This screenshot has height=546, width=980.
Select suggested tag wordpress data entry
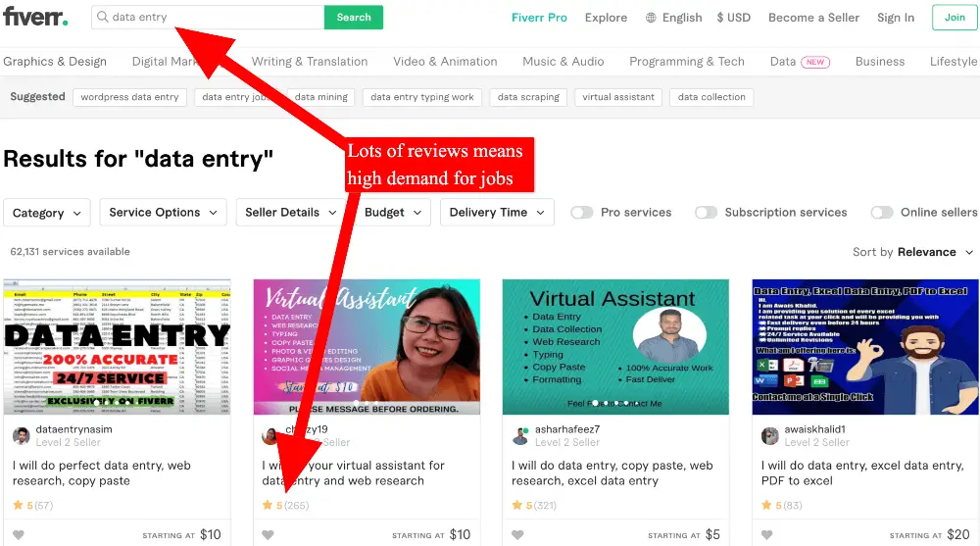click(x=129, y=97)
